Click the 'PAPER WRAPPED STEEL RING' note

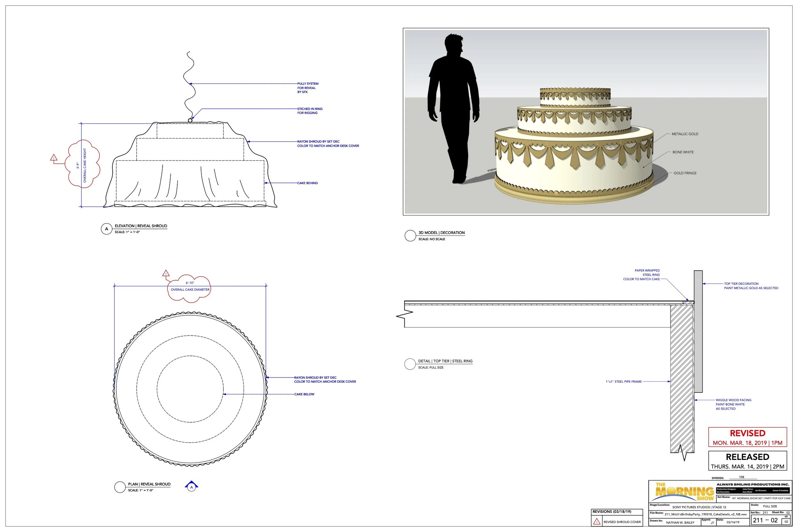(x=641, y=275)
